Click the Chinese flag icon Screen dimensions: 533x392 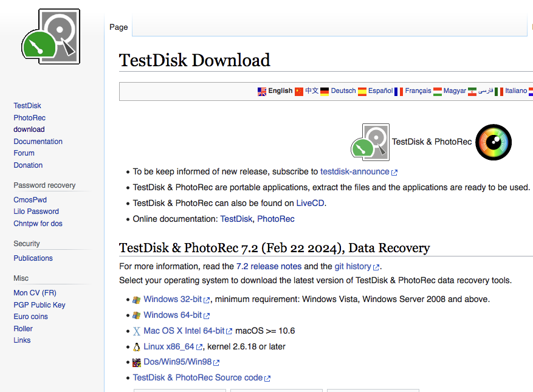pos(299,91)
